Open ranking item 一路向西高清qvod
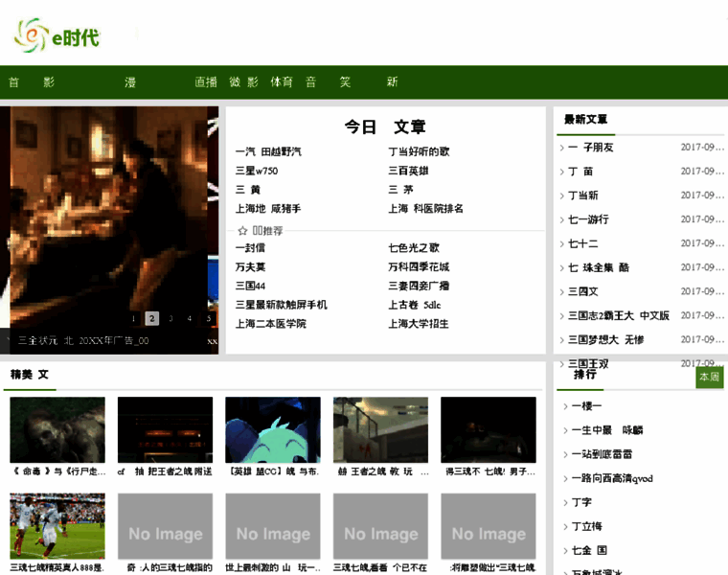The image size is (728, 575). (612, 478)
